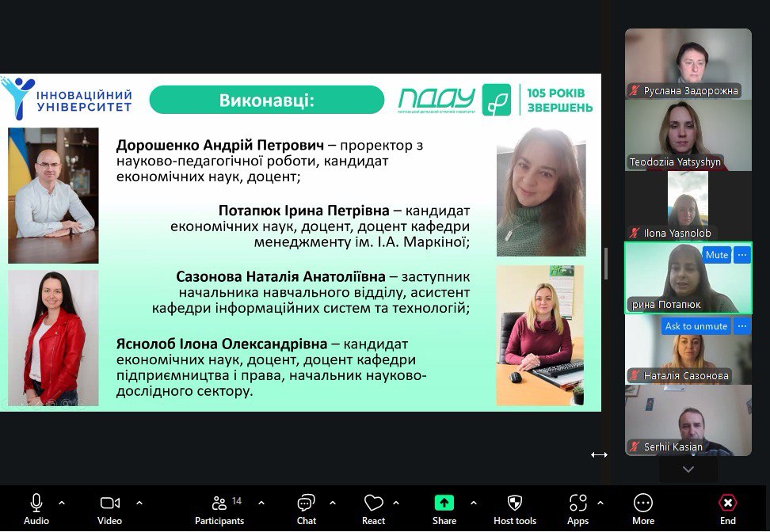The width and height of the screenshot is (770, 532).
Task: Click the red End meeting button
Action: tap(727, 507)
